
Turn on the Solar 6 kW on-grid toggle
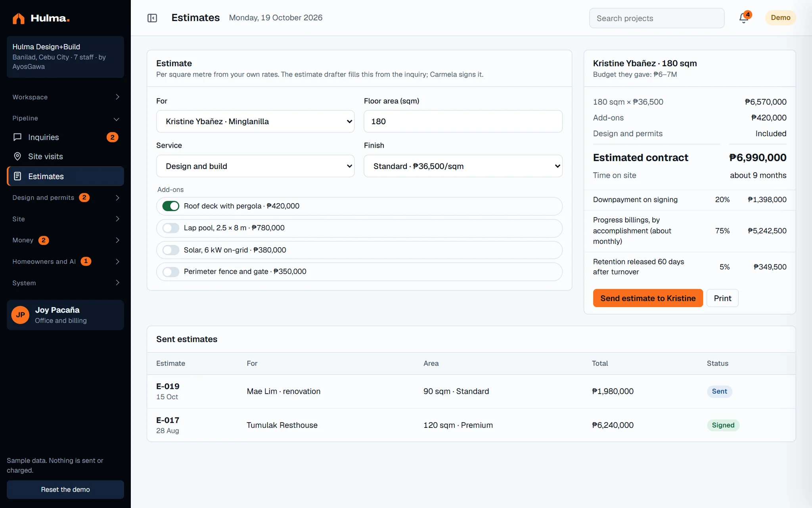point(171,250)
